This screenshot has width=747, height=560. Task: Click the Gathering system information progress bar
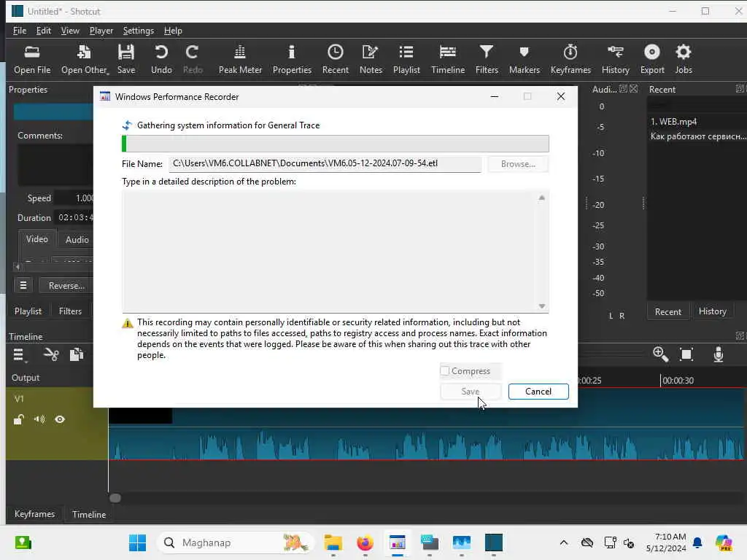[336, 144]
